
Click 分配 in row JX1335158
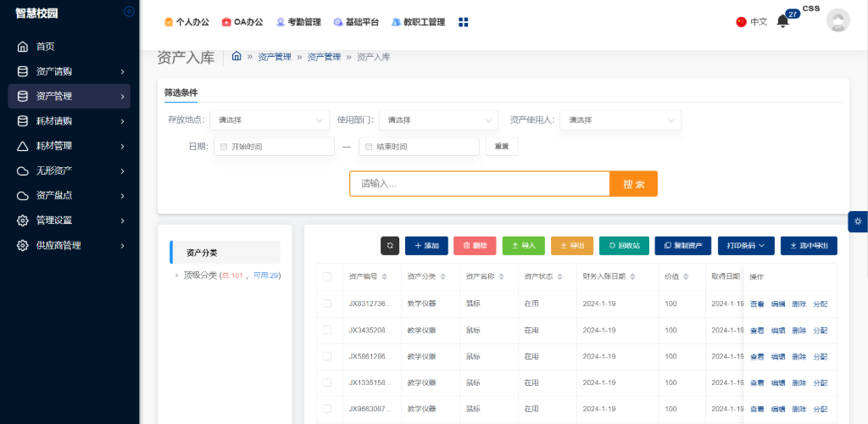(820, 383)
